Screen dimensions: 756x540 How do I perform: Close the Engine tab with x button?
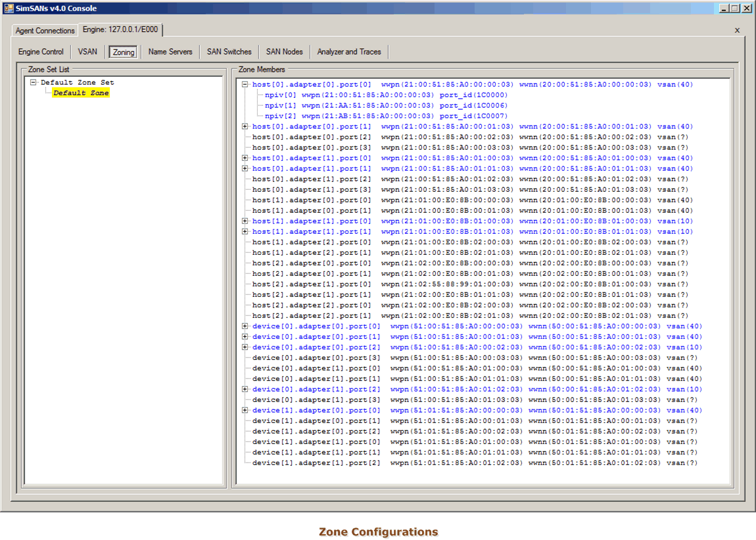tap(737, 30)
